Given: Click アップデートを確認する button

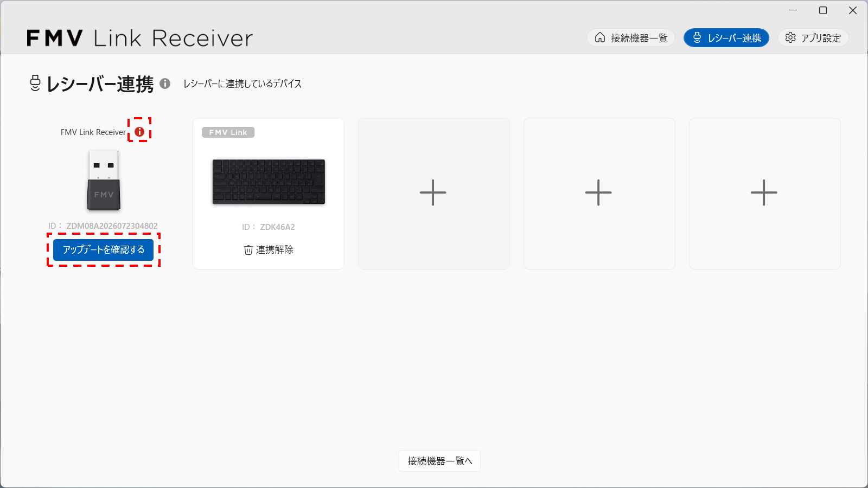Looking at the screenshot, I should [x=103, y=249].
